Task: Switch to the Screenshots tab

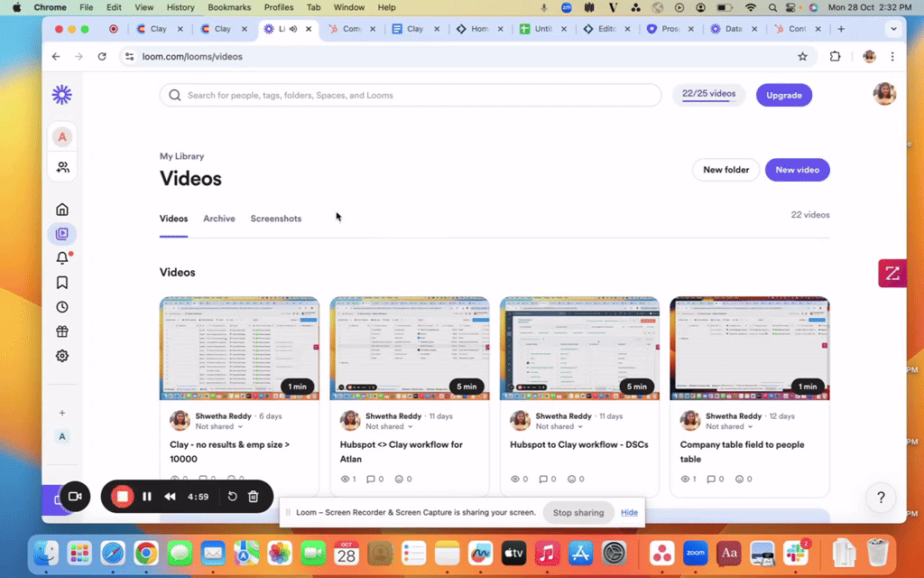Action: (276, 219)
